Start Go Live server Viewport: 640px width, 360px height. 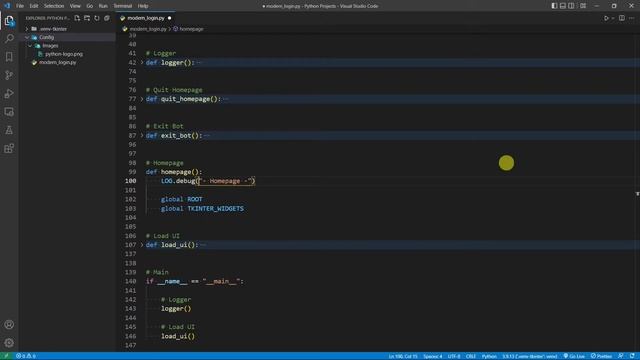574,356
